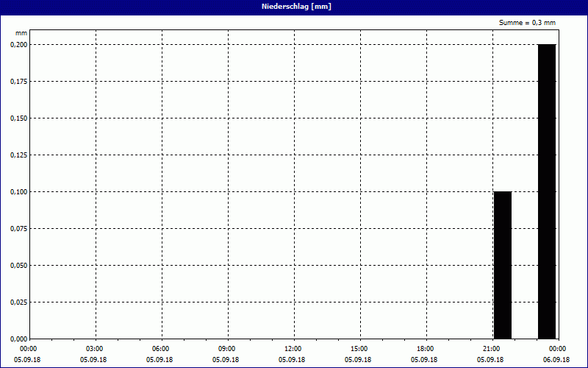Click the 0,075 y-axis value
Screen dimensions: 588x368
point(18,228)
